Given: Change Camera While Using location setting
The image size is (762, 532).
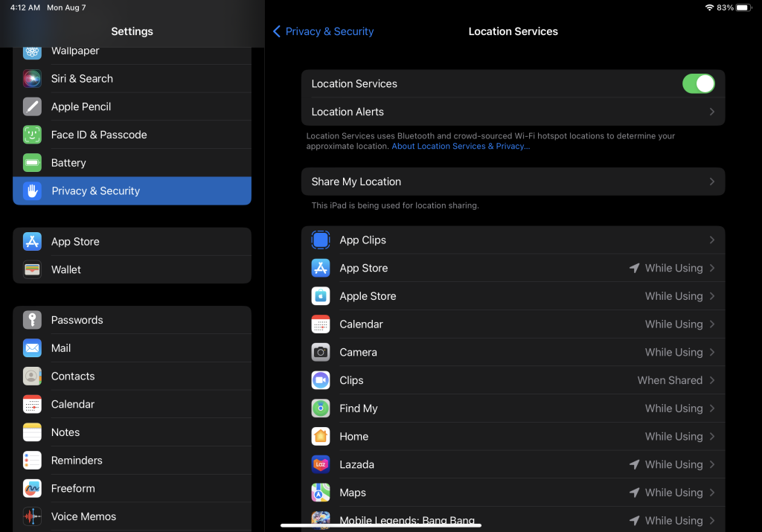Looking at the screenshot, I should click(x=673, y=352).
